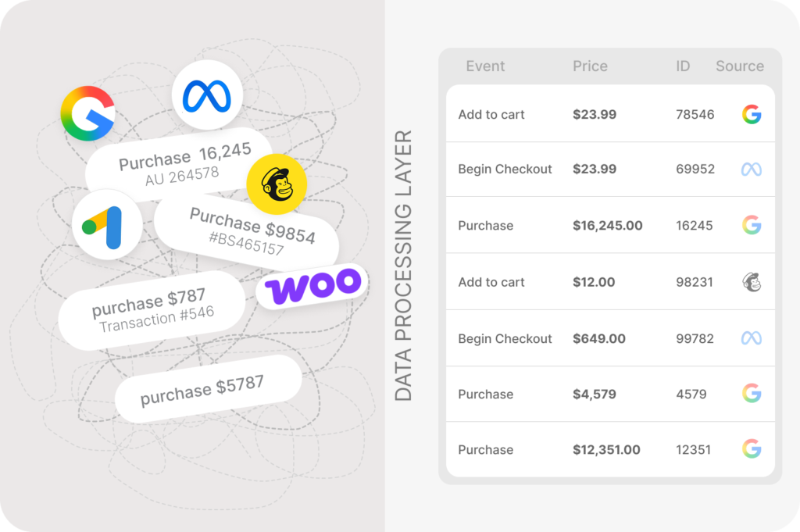Click the ID column header
Image resolution: width=800 pixels, height=532 pixels.
(683, 66)
